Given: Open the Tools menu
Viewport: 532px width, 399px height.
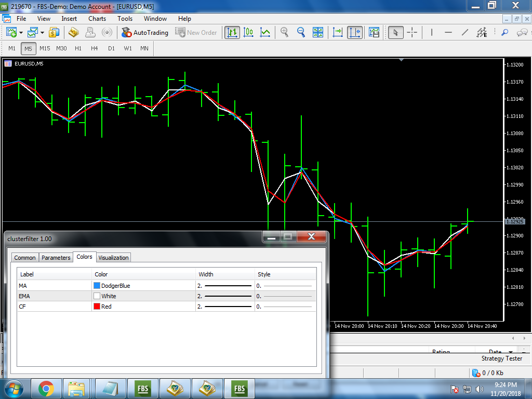Looking at the screenshot, I should tap(125, 19).
